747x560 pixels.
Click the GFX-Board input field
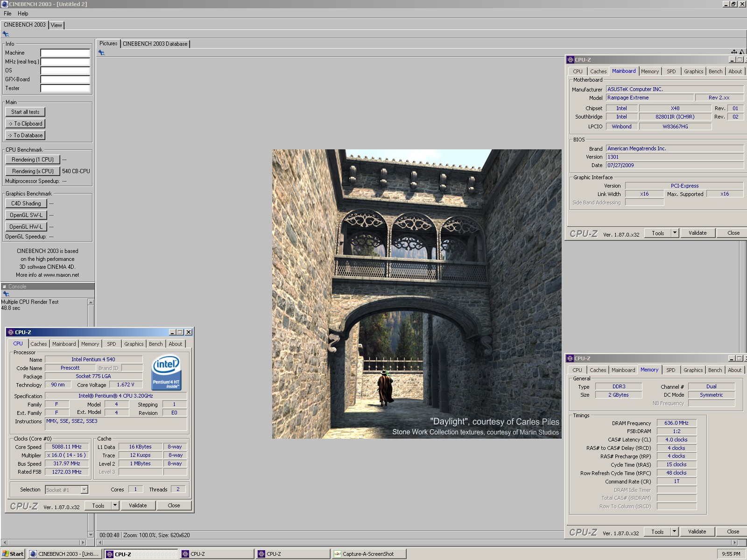[x=65, y=79]
